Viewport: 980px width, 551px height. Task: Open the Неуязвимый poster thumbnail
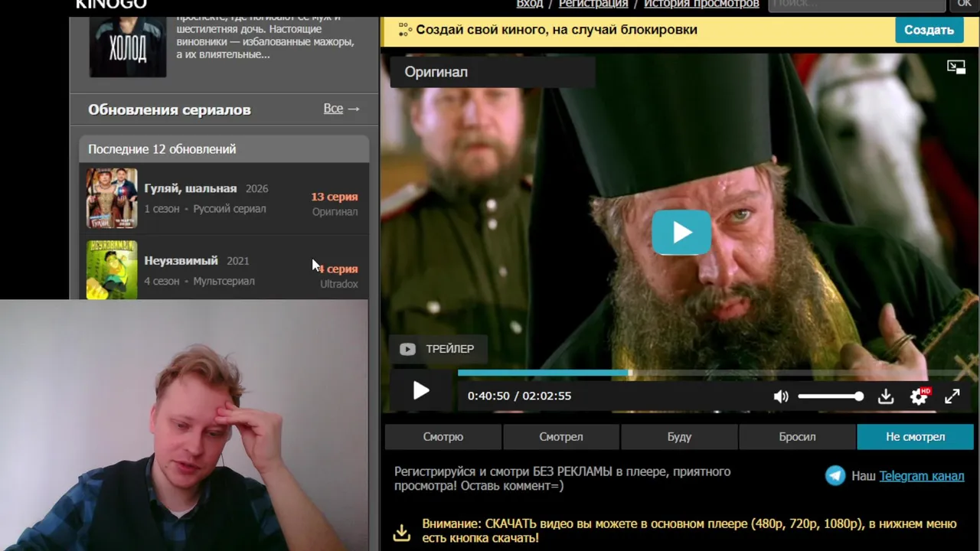click(x=112, y=269)
